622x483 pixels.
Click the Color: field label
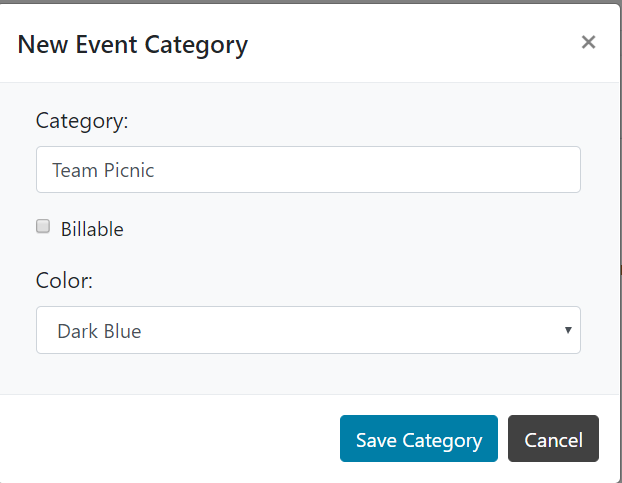pos(64,281)
